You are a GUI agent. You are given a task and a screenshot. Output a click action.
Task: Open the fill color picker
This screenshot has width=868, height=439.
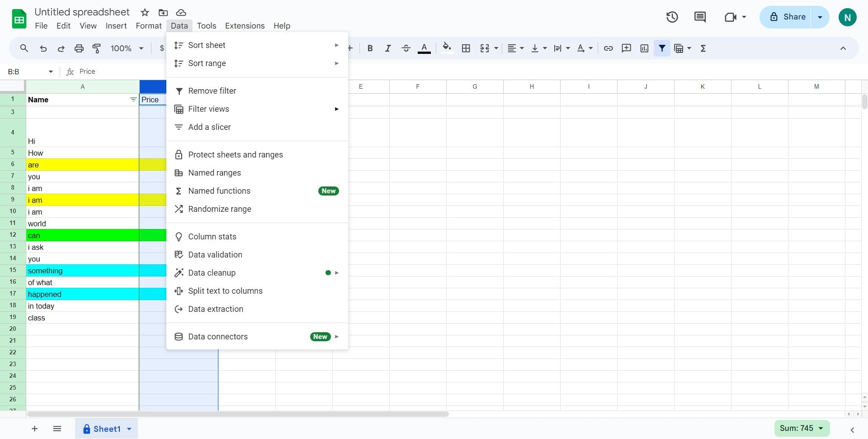click(x=447, y=48)
